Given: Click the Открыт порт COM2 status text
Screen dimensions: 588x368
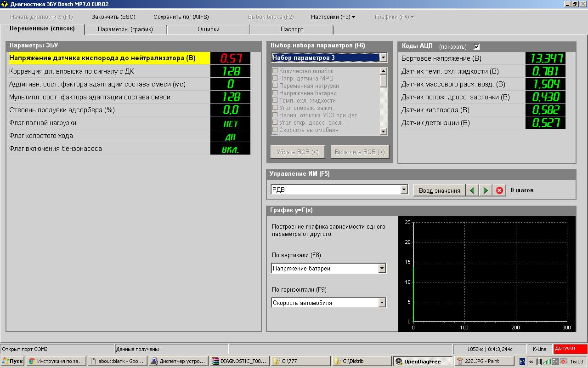Looking at the screenshot, I should point(25,349).
